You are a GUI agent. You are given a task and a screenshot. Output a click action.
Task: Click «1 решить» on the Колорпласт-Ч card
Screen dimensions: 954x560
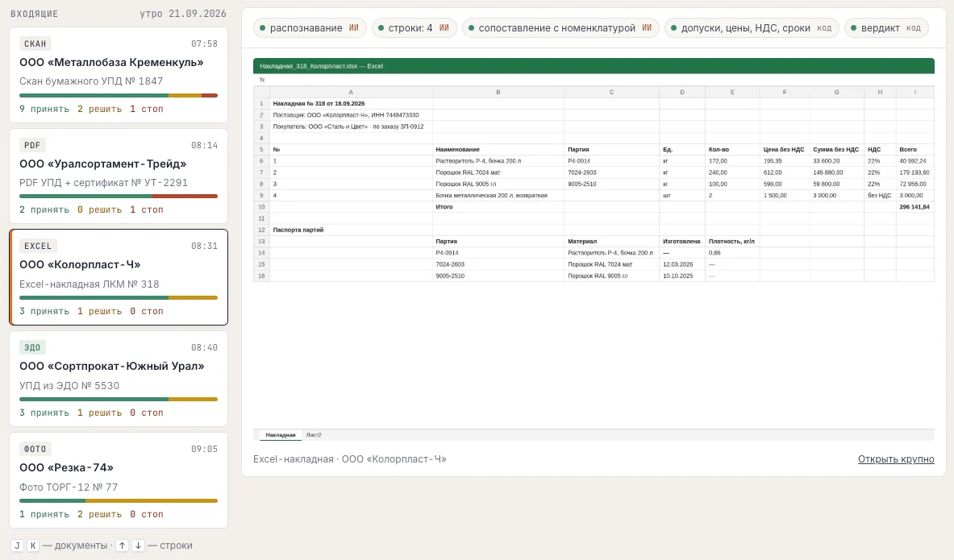tap(100, 311)
